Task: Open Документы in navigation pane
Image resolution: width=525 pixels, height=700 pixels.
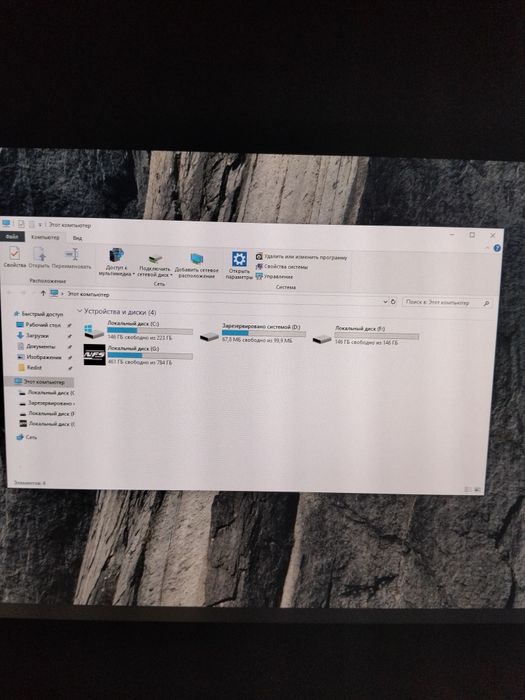Action: pyautogui.click(x=37, y=346)
